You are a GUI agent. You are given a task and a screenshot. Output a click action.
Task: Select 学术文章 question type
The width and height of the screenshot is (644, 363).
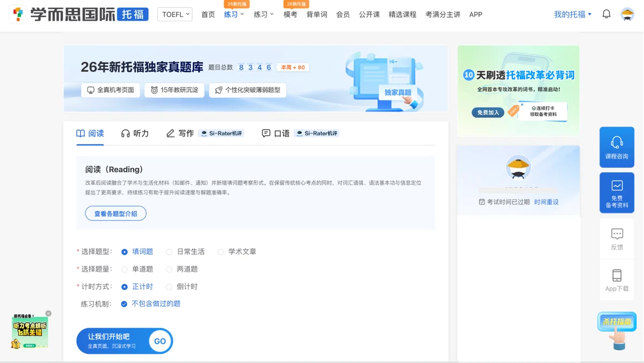tap(237, 251)
